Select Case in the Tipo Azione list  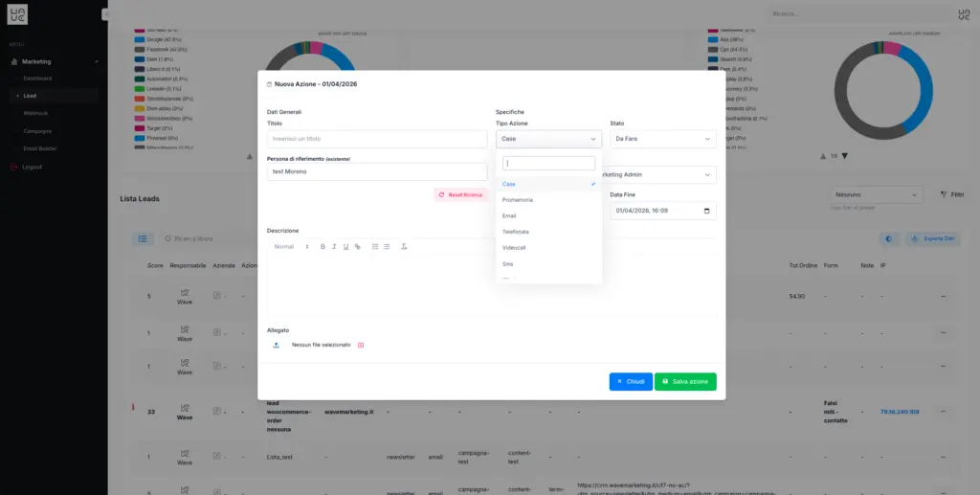548,184
